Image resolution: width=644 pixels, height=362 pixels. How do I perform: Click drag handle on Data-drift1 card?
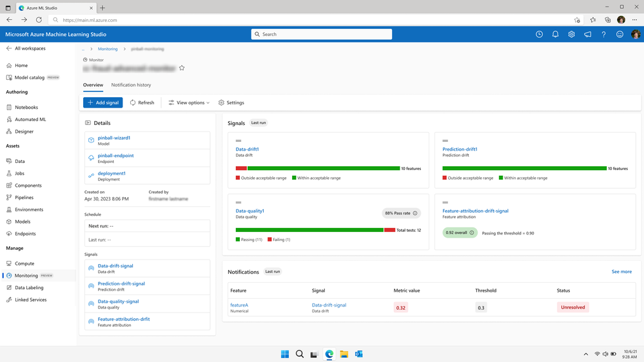click(239, 141)
